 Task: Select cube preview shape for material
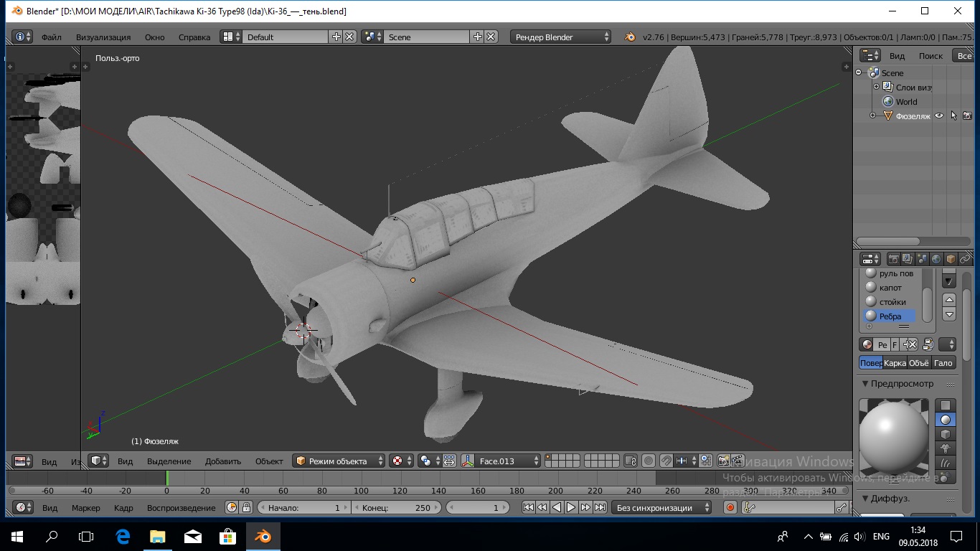click(x=946, y=434)
